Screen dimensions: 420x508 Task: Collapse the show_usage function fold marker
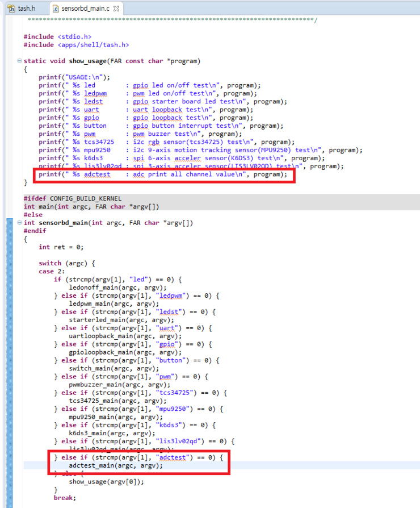coord(19,61)
